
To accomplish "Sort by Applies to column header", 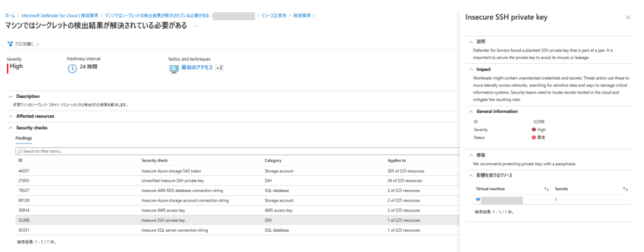I will (x=397, y=161).
